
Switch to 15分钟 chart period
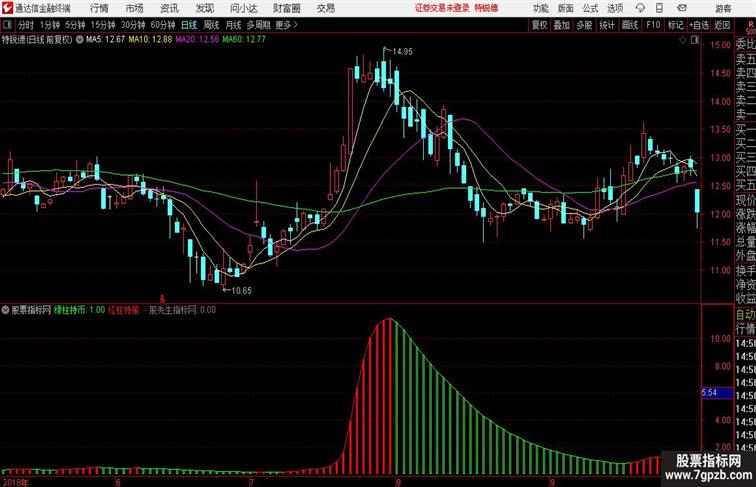[x=103, y=25]
